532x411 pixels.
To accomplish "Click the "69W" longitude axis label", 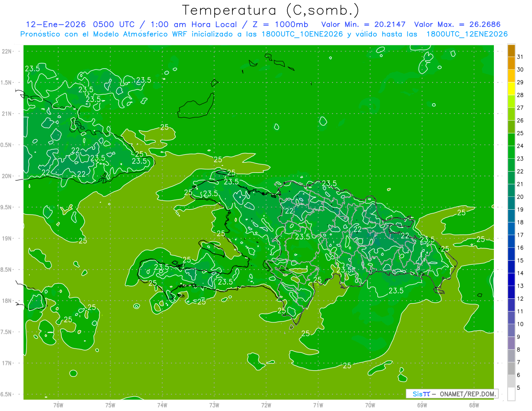I will tap(422, 405).
